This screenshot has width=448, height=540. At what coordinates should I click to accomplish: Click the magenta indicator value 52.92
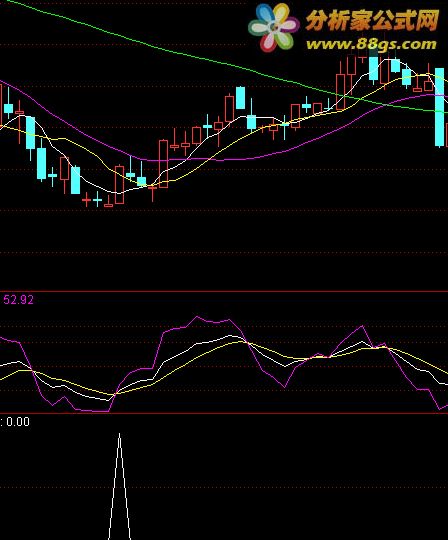click(19, 300)
